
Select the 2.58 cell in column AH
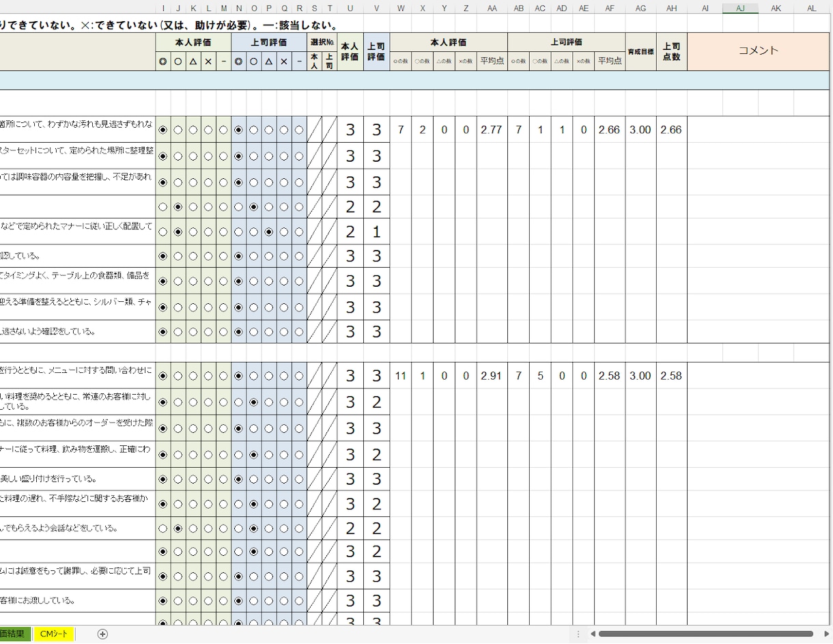(x=671, y=376)
